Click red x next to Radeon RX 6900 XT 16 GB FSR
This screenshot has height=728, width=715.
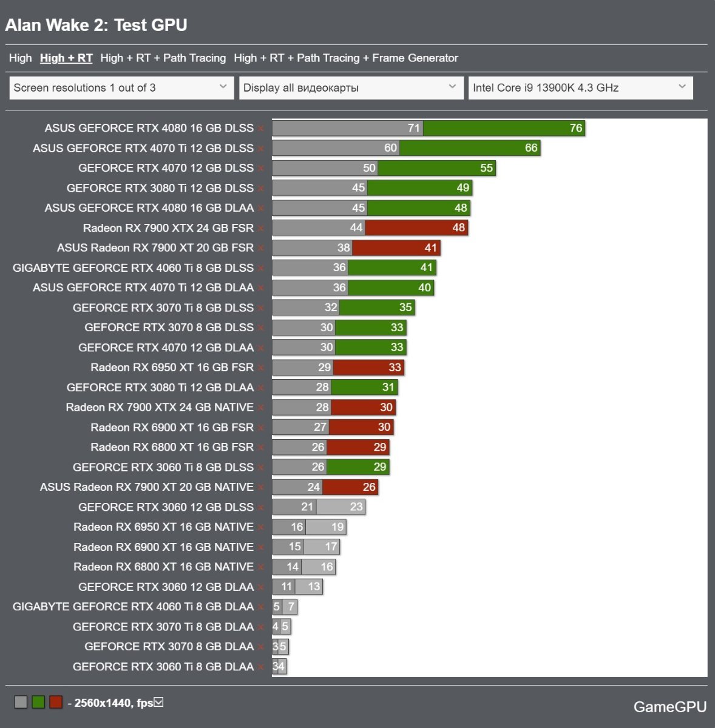tap(261, 428)
